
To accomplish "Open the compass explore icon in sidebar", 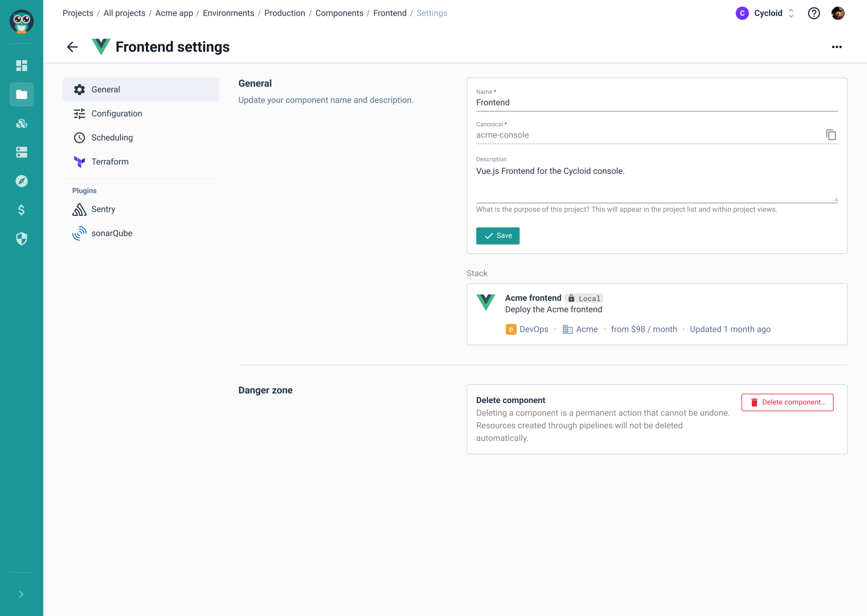I will pyautogui.click(x=22, y=181).
